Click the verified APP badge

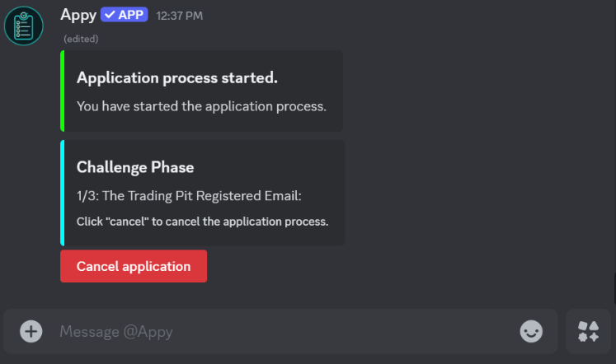pyautogui.click(x=124, y=15)
